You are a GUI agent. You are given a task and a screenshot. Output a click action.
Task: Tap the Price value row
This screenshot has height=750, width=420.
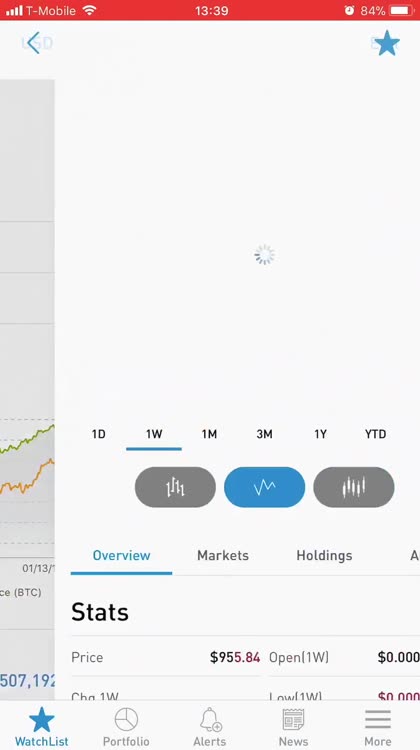(x=166, y=657)
